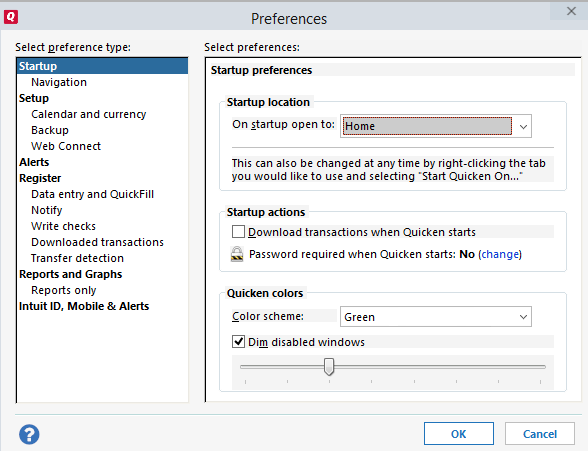Click the Startup preferences heading text
This screenshot has width=588, height=451.
coord(261,70)
